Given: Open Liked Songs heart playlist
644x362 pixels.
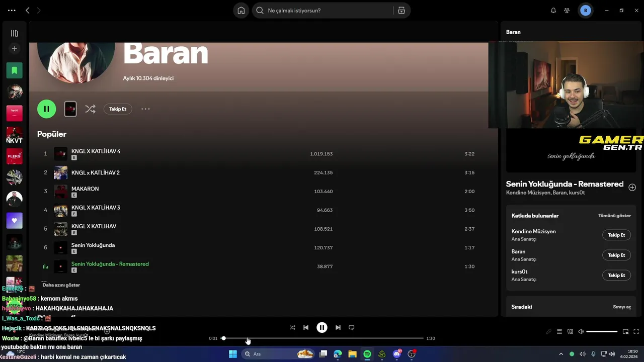Looking at the screenshot, I should pos(14,221).
